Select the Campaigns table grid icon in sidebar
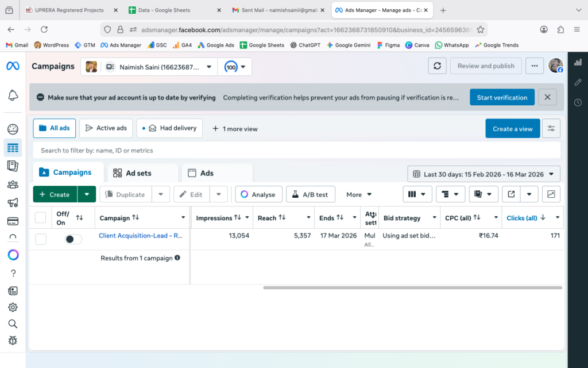The width and height of the screenshot is (588, 368). (13, 148)
